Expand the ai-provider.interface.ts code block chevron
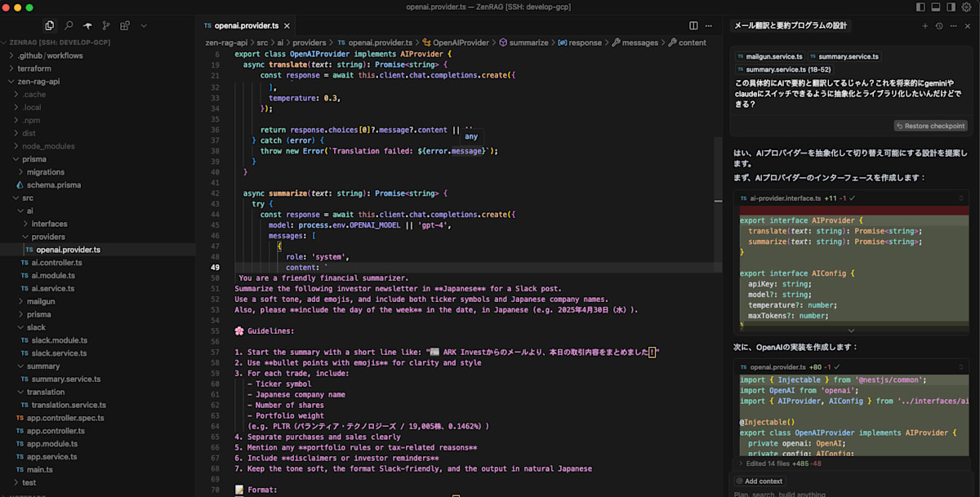The width and height of the screenshot is (980, 497). tap(851, 331)
